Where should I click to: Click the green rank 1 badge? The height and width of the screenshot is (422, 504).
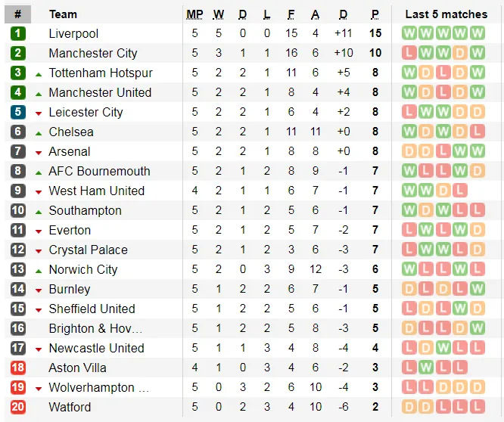(18, 33)
